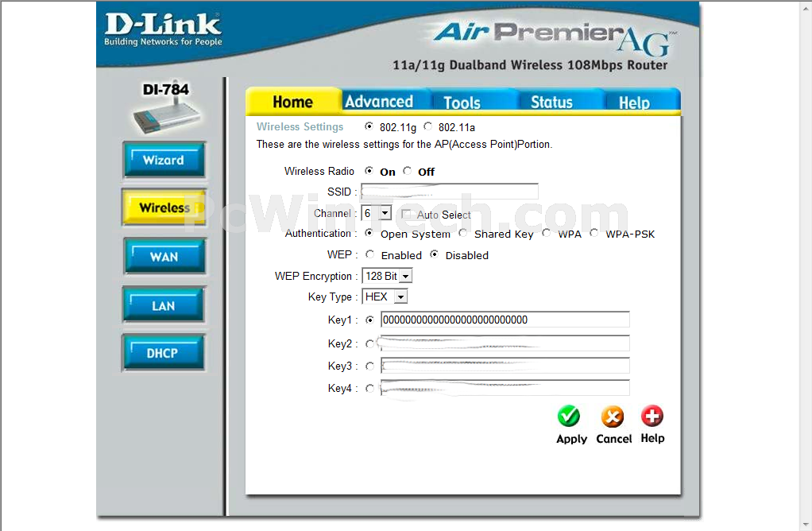Switch to the Home tab
The width and height of the screenshot is (812, 531).
point(293,102)
